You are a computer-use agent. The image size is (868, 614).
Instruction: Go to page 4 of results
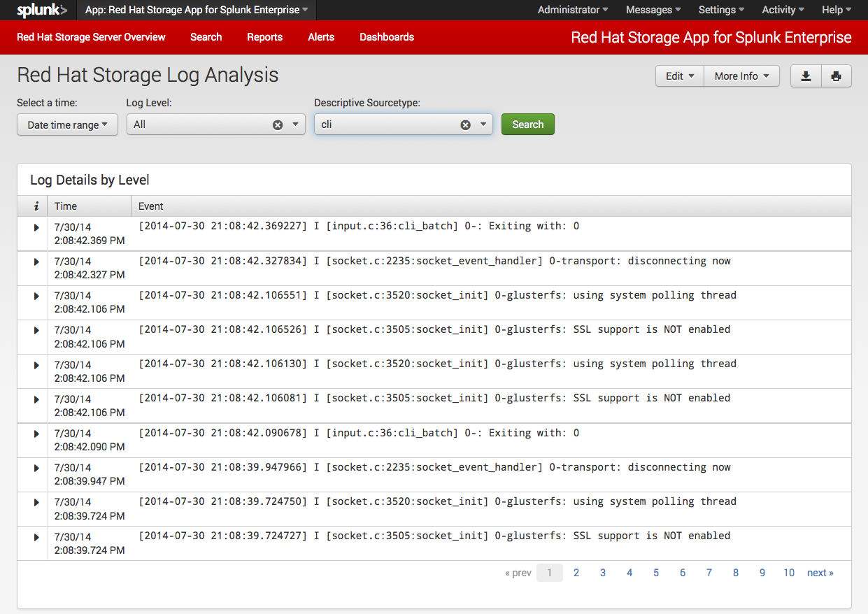629,573
